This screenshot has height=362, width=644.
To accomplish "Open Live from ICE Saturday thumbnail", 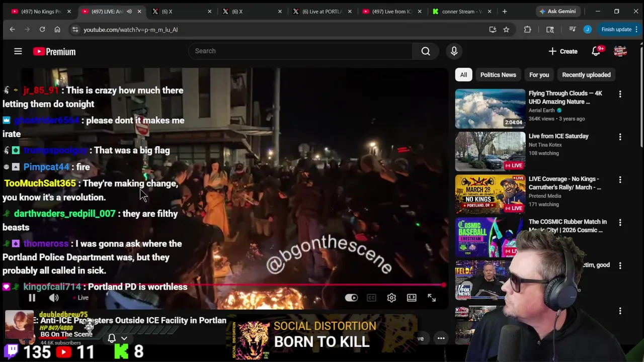I will [x=490, y=151].
